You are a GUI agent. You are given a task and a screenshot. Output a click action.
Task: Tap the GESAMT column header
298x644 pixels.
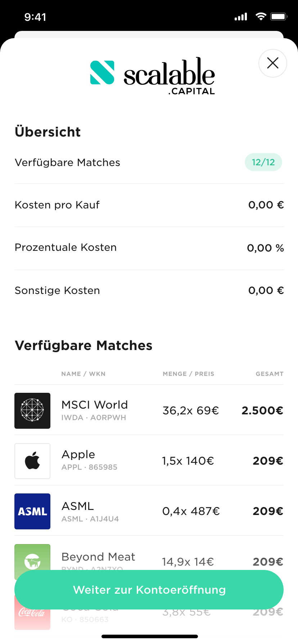tap(270, 374)
